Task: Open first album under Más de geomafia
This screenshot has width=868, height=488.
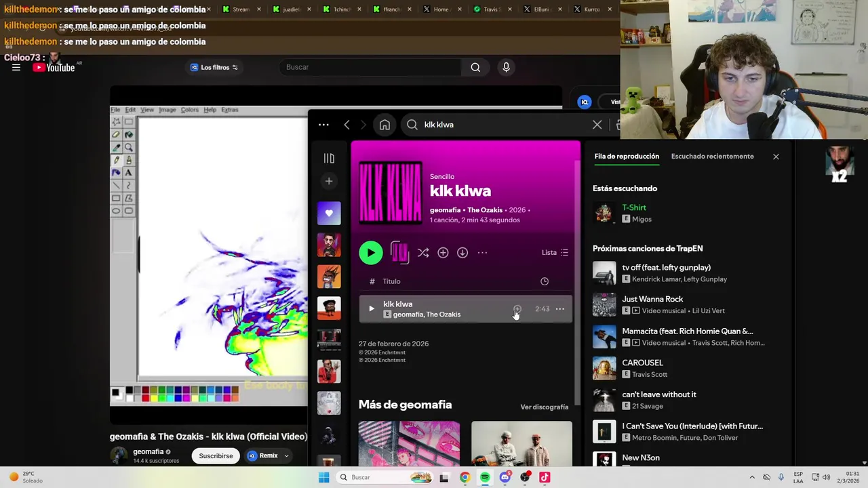Action: click(x=409, y=443)
